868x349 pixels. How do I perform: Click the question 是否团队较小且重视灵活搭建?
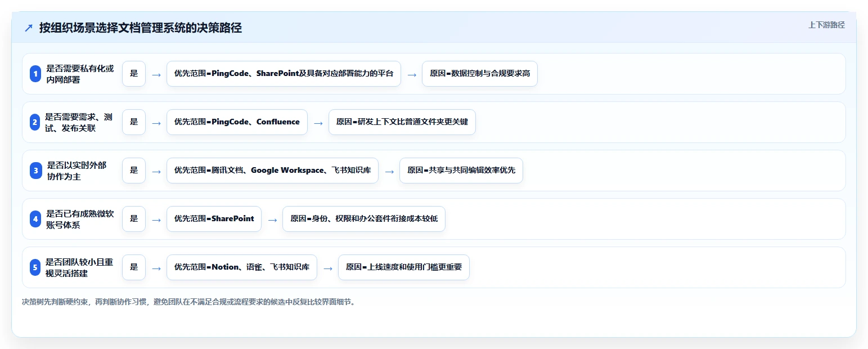(x=79, y=267)
